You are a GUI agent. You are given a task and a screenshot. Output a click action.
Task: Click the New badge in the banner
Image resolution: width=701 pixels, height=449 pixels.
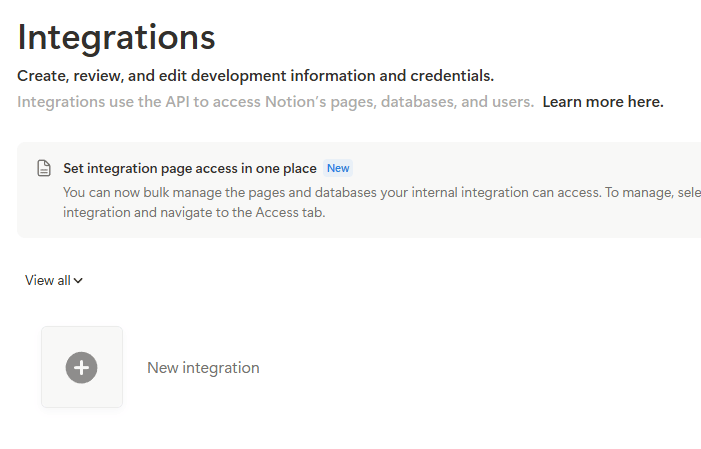338,168
